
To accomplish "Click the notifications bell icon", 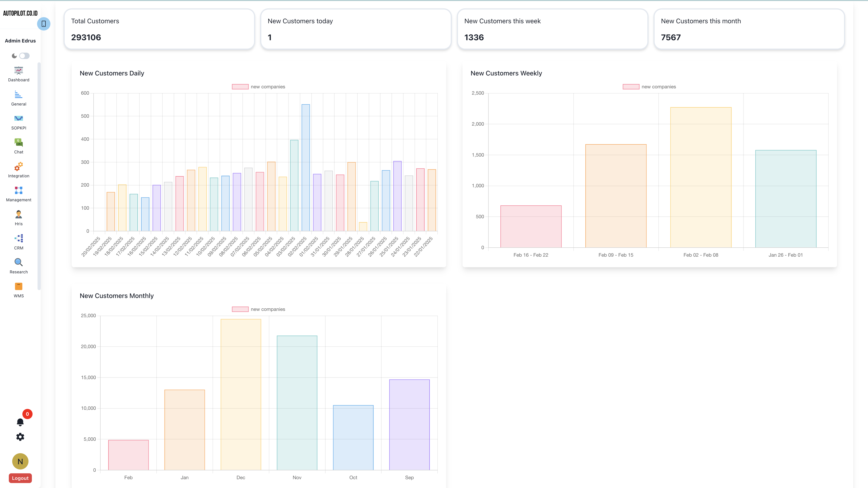I will click(20, 422).
